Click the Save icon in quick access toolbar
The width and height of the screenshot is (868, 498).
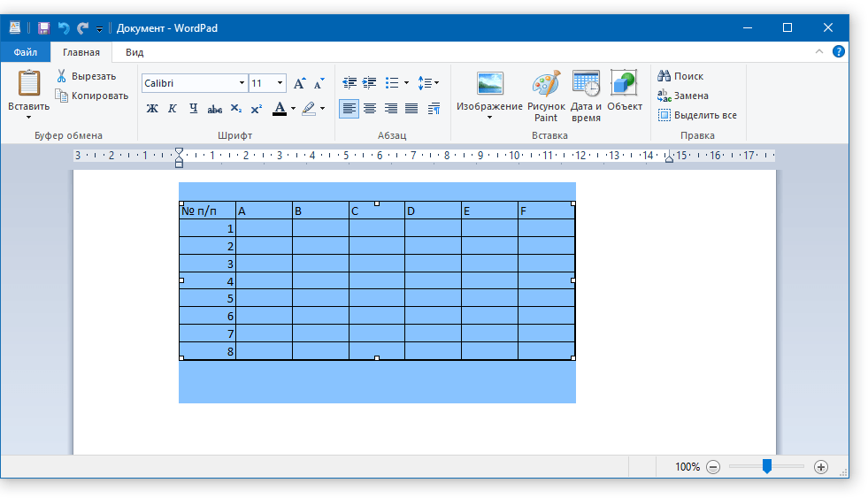pos(43,28)
